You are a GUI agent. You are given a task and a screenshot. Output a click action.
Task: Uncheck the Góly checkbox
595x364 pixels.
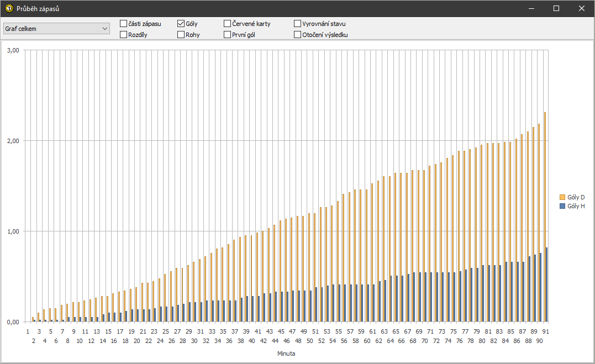(181, 24)
